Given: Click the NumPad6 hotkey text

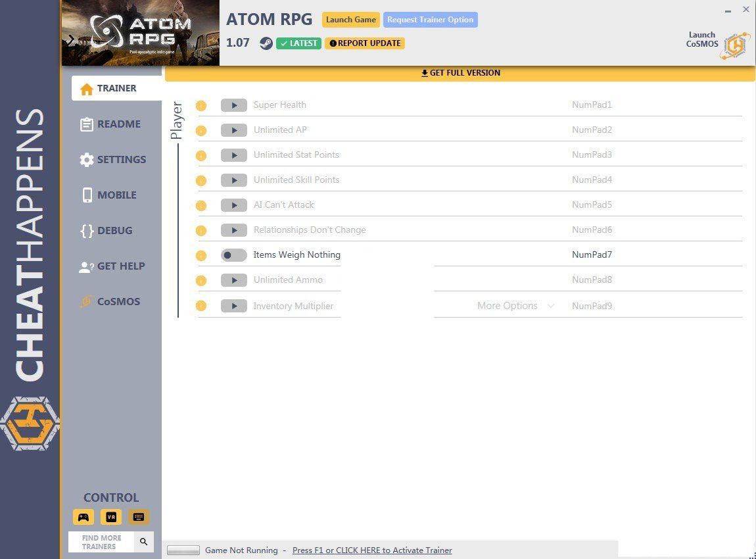Looking at the screenshot, I should (x=592, y=230).
